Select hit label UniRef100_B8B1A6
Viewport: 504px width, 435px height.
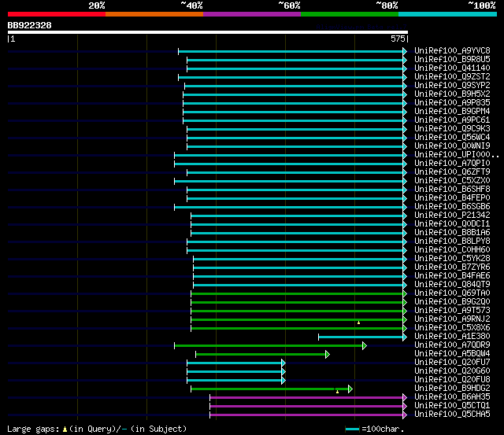click(x=452, y=233)
